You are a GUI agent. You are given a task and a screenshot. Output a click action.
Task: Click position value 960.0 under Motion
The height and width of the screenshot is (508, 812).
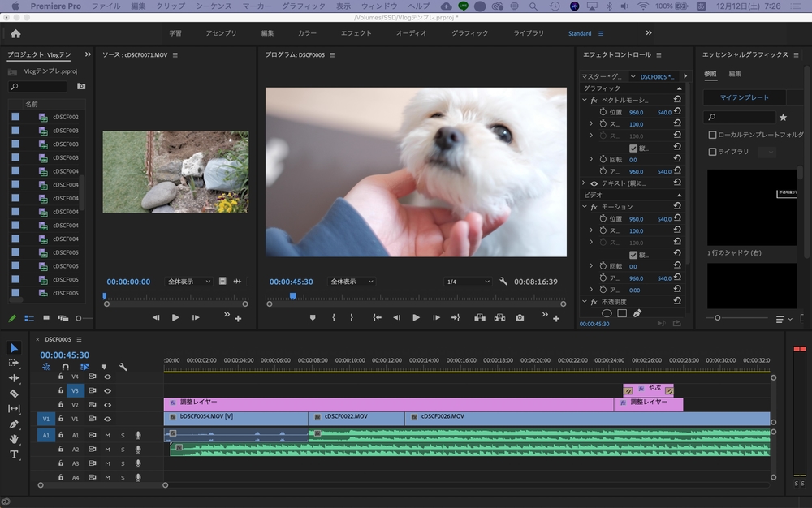636,219
